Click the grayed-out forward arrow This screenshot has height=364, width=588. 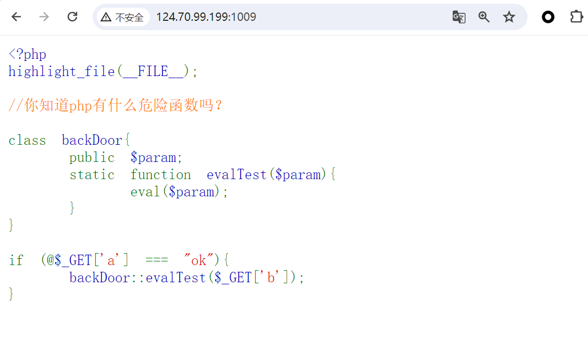44,17
